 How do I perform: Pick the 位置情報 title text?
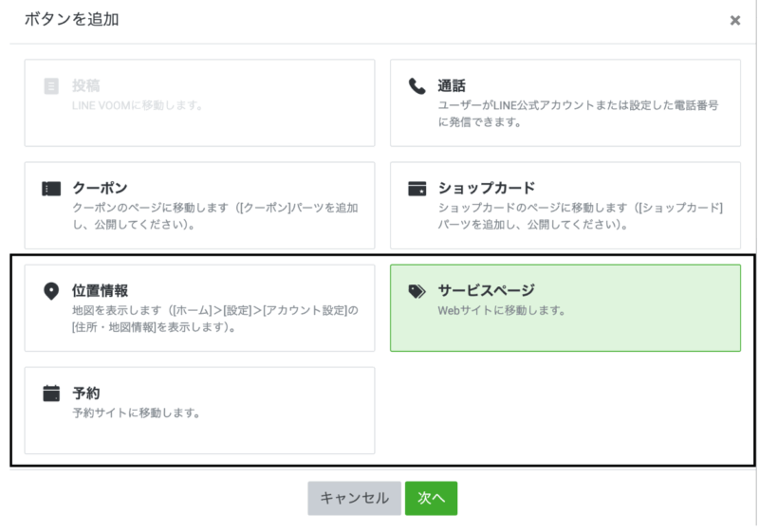coord(101,291)
